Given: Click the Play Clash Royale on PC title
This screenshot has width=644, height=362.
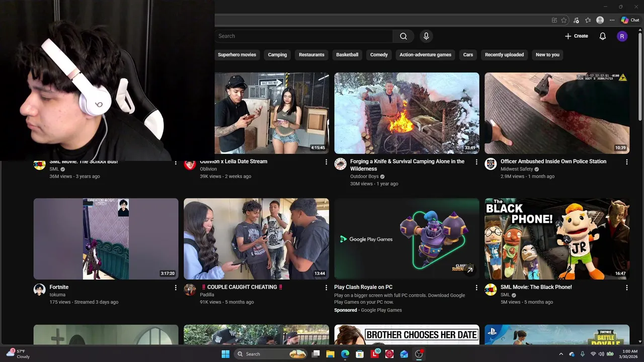Looking at the screenshot, I should [363, 287].
